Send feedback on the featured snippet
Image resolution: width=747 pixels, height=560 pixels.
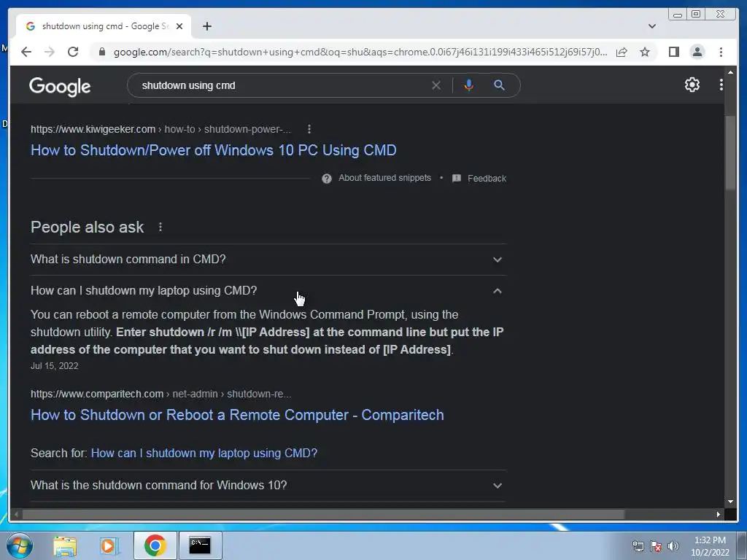[479, 179]
